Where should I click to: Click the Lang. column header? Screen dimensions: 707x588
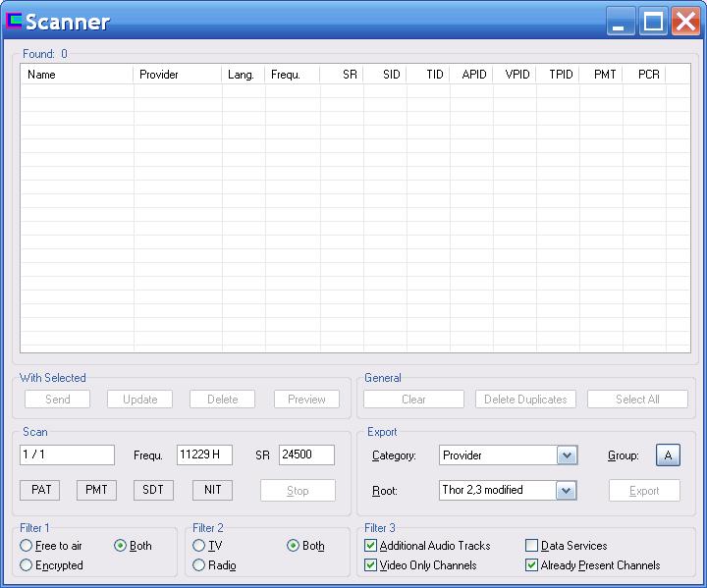pyautogui.click(x=244, y=75)
